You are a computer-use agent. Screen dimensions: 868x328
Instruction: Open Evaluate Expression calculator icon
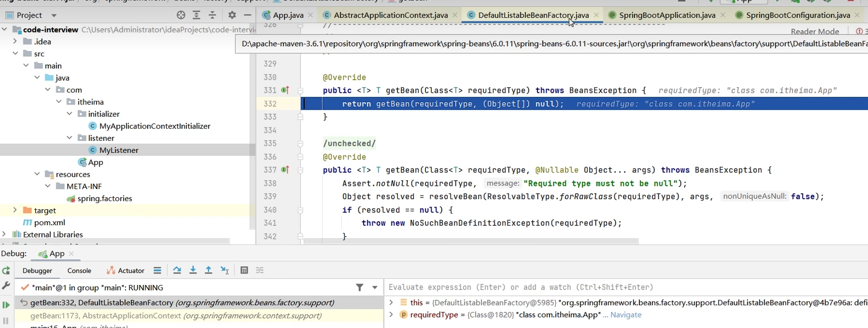pyautogui.click(x=244, y=270)
